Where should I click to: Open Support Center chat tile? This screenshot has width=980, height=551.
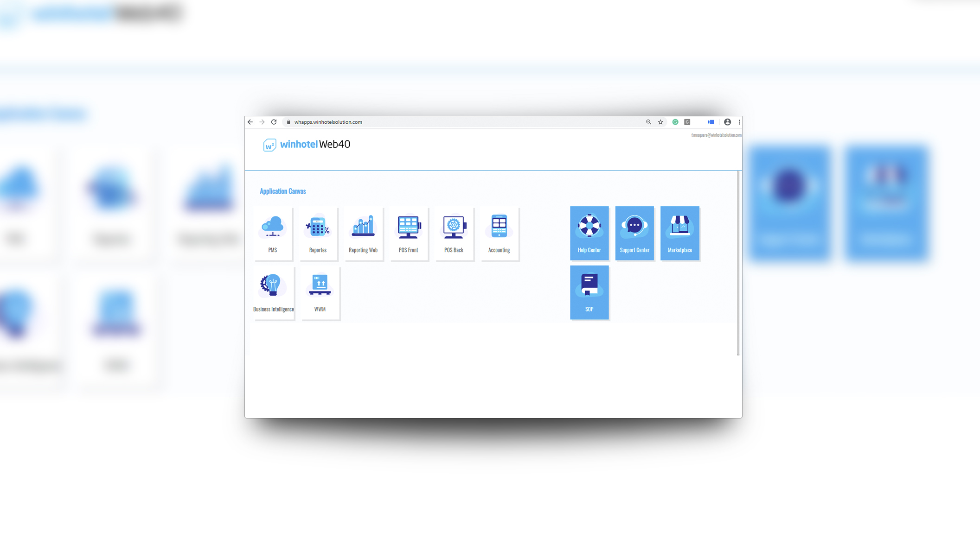tap(634, 233)
